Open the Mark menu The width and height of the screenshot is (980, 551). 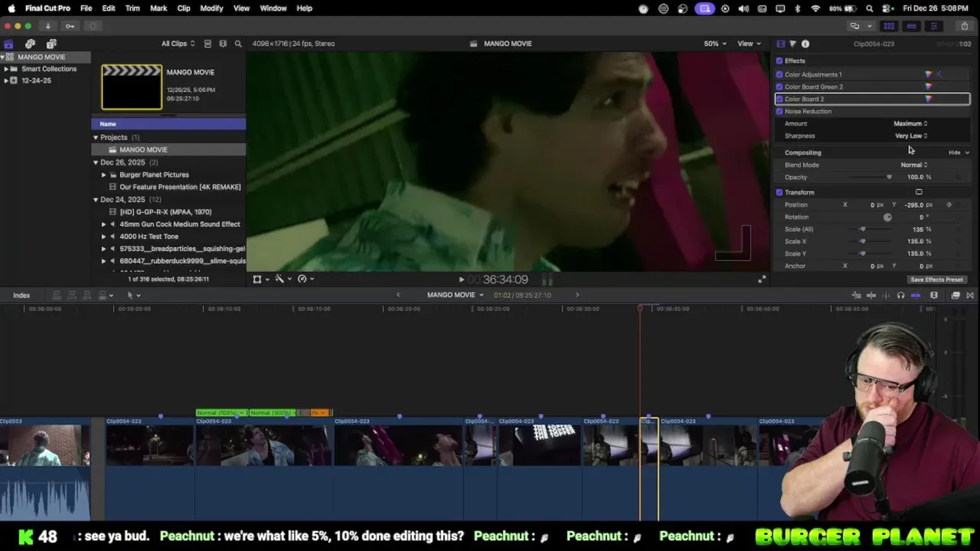click(158, 8)
